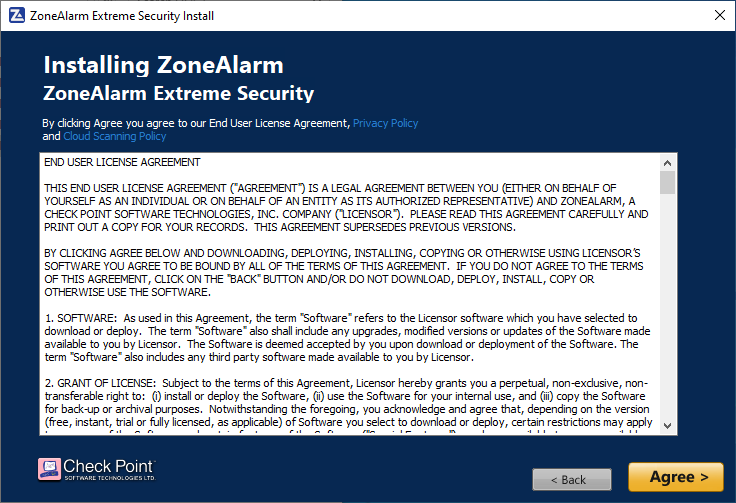
Task: Click the Check Point logo icon
Action: click(49, 469)
